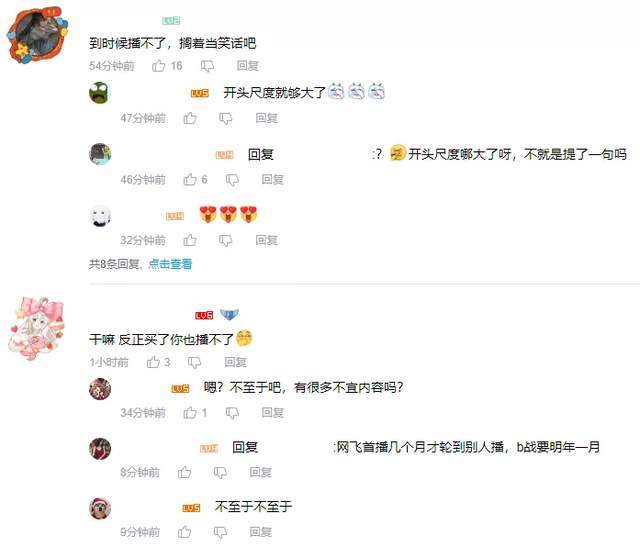This screenshot has width=640, height=558.
Task: Click the blue mask badge icon
Action: point(229,314)
